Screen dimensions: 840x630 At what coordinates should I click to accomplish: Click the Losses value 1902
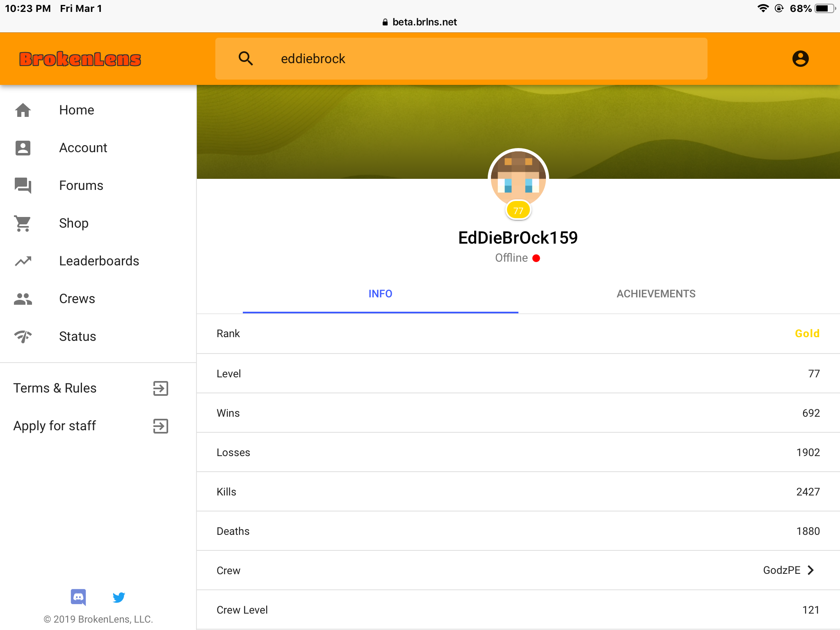click(808, 452)
